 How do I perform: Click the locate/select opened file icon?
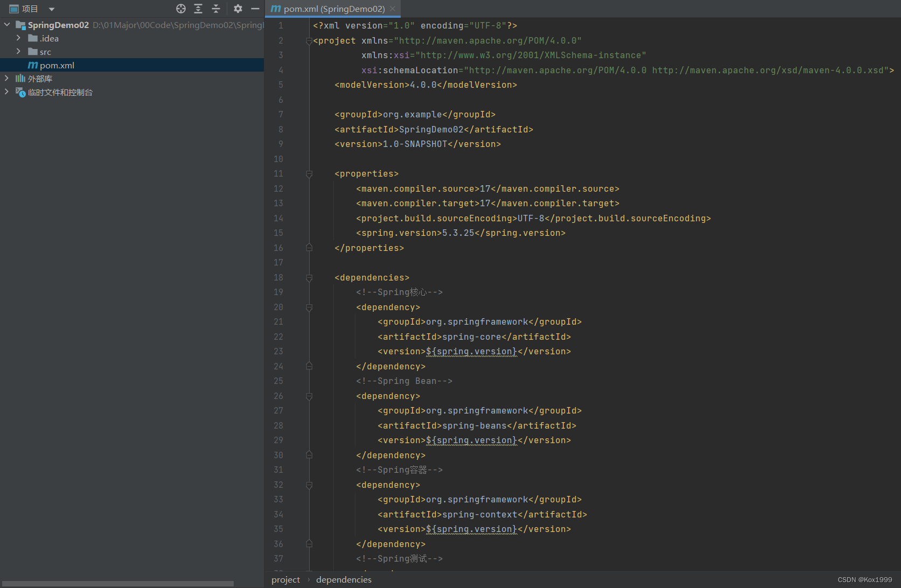coord(181,9)
